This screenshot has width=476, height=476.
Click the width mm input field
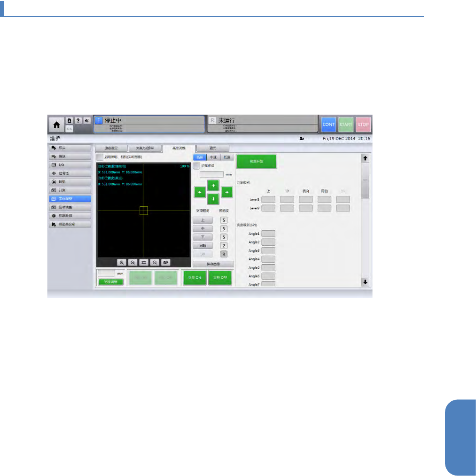(107, 273)
